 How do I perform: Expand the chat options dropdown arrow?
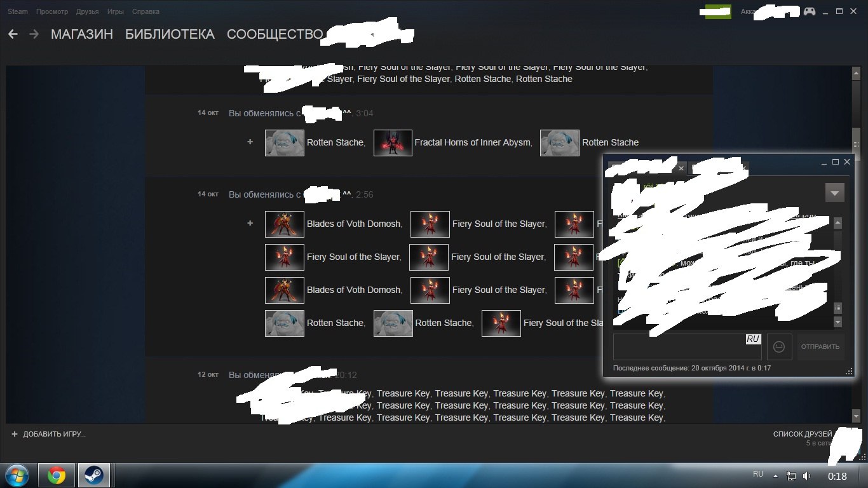[835, 193]
